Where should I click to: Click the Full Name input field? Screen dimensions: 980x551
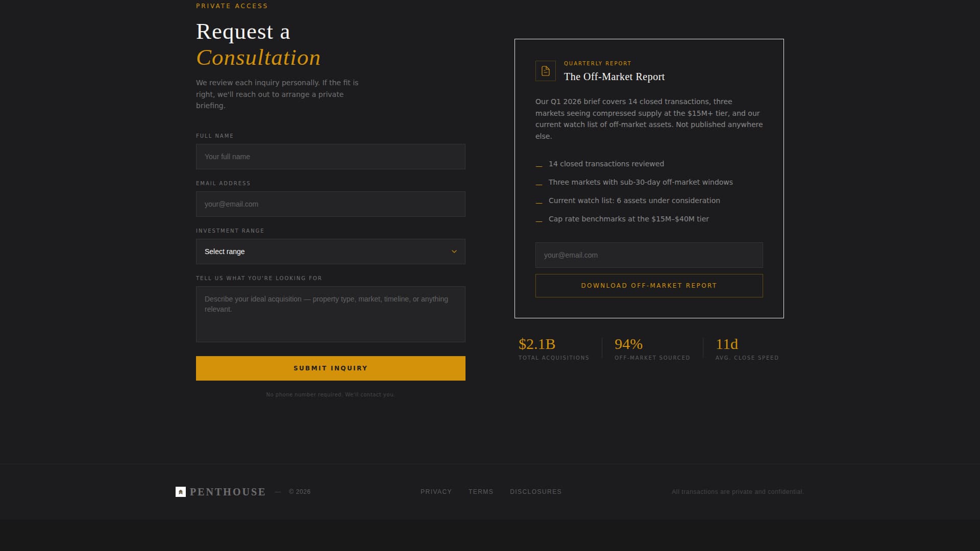point(330,157)
